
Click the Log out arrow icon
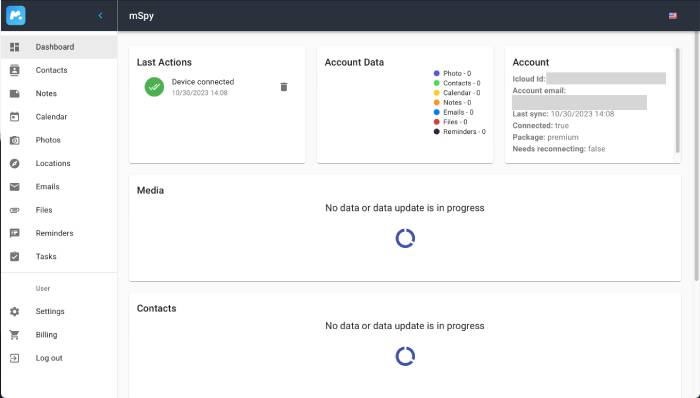[x=15, y=358]
